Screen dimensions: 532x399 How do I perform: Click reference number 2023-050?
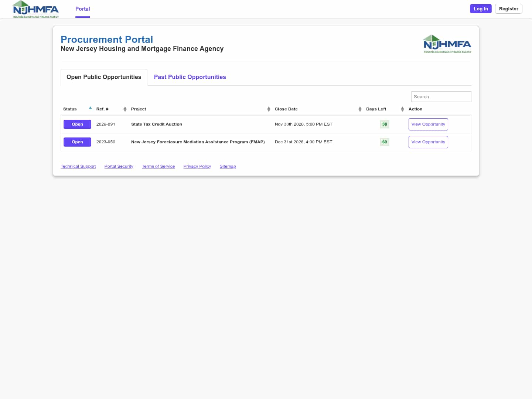click(x=106, y=142)
